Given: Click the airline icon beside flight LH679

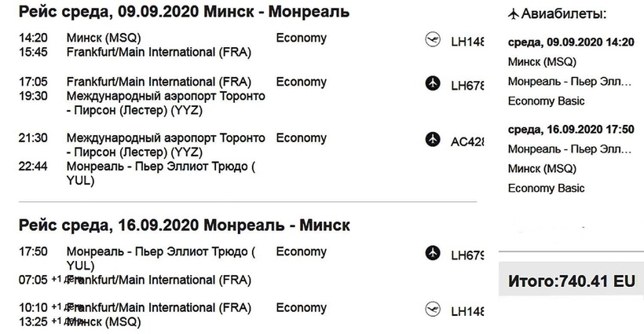Looking at the screenshot, I should tap(431, 253).
